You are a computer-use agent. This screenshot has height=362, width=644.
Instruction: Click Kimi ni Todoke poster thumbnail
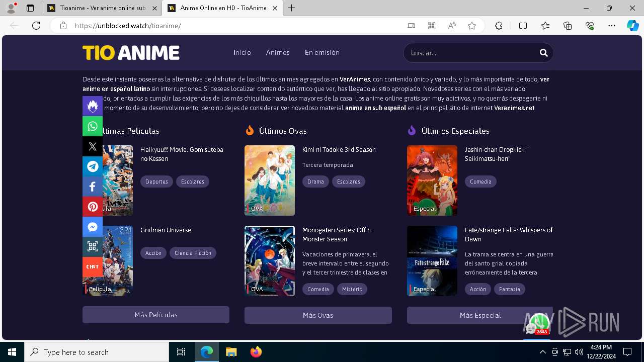point(270,180)
